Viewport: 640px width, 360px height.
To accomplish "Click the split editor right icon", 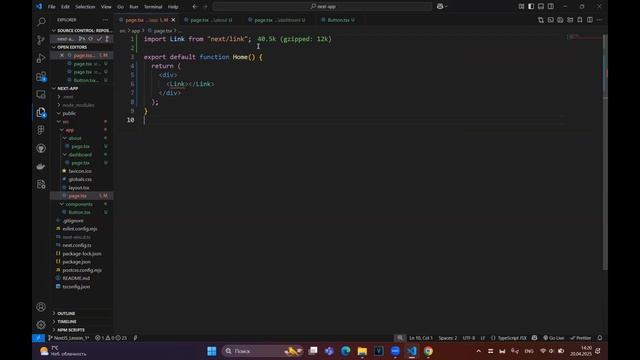I will 590,20.
